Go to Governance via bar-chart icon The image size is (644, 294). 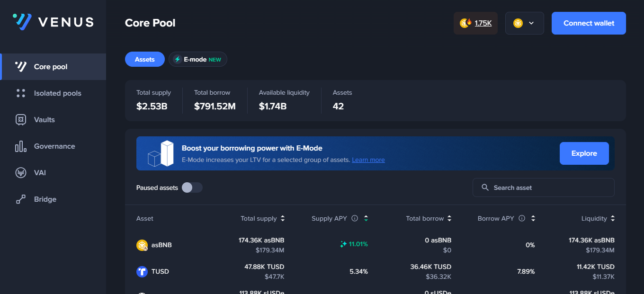[20, 146]
